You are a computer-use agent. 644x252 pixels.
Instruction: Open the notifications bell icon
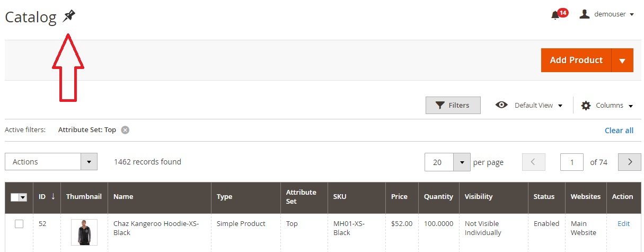pyautogui.click(x=555, y=15)
